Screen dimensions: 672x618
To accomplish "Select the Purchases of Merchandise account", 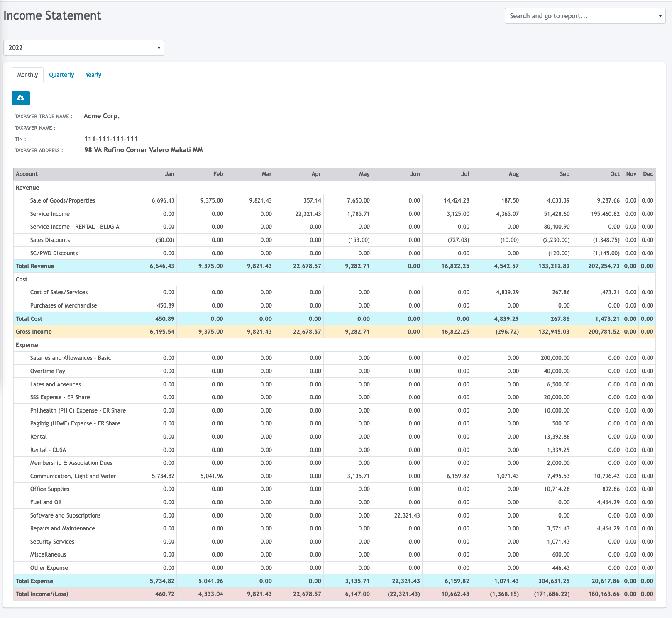I will 64,305.
